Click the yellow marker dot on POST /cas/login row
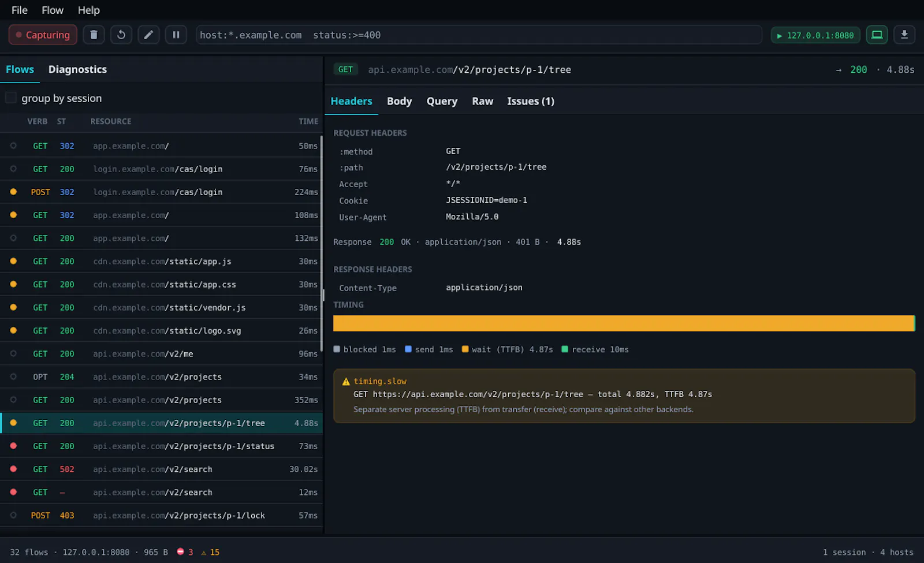 pyautogui.click(x=13, y=192)
